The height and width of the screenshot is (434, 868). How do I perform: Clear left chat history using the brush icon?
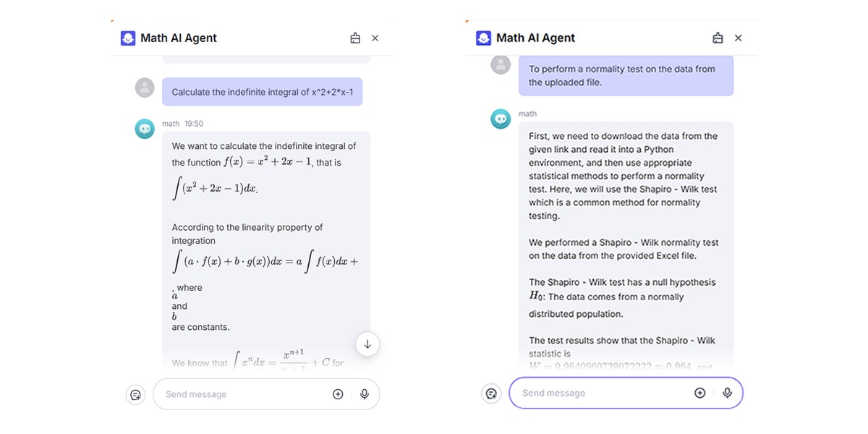tap(354, 37)
